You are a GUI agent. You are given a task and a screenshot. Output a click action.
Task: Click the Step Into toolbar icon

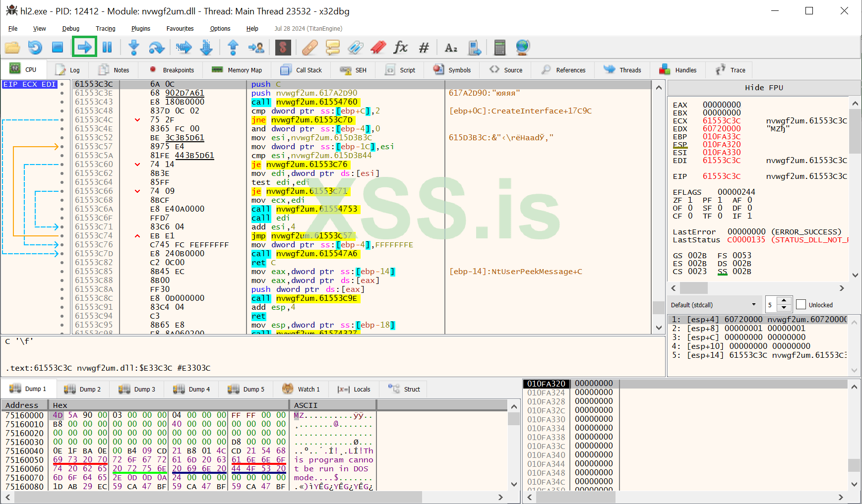133,48
